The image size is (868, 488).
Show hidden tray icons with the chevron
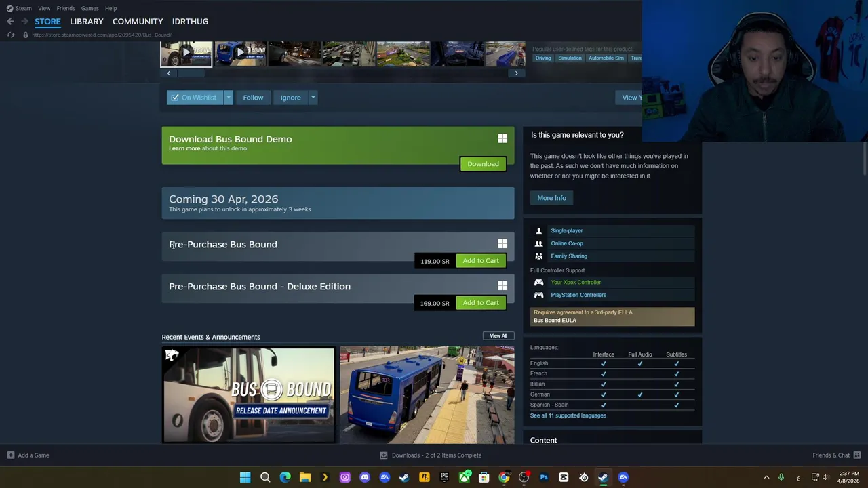click(766, 477)
